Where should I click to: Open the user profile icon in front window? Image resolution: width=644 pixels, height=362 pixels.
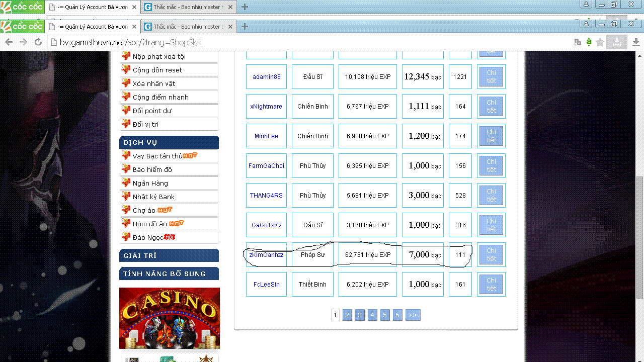(586, 24)
